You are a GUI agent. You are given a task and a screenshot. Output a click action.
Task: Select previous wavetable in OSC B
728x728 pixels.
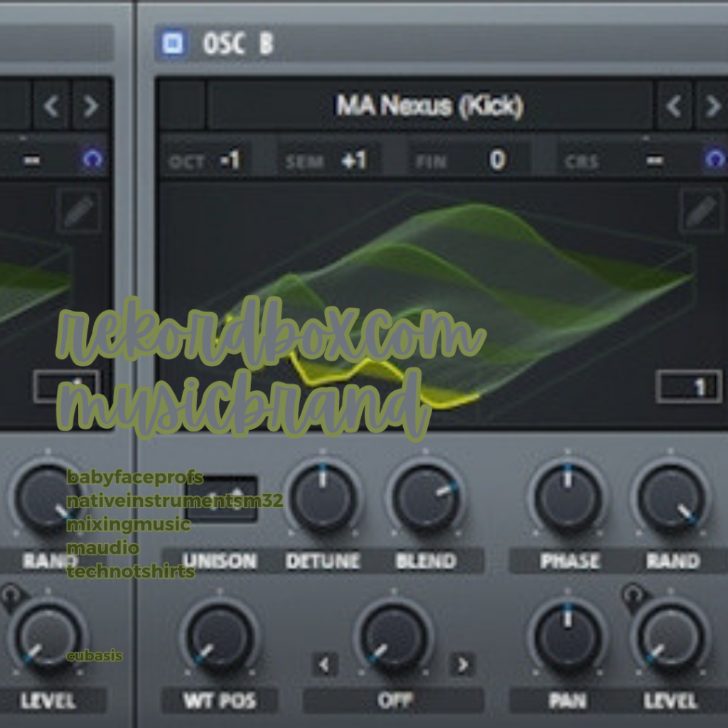674,107
